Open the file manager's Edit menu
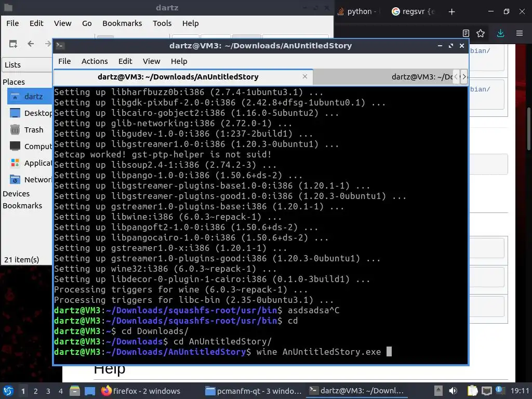The width and height of the screenshot is (532, 399). click(x=36, y=23)
